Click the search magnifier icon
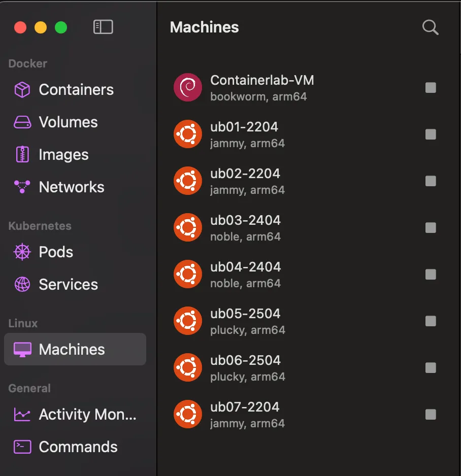The width and height of the screenshot is (461, 476). 430,27
